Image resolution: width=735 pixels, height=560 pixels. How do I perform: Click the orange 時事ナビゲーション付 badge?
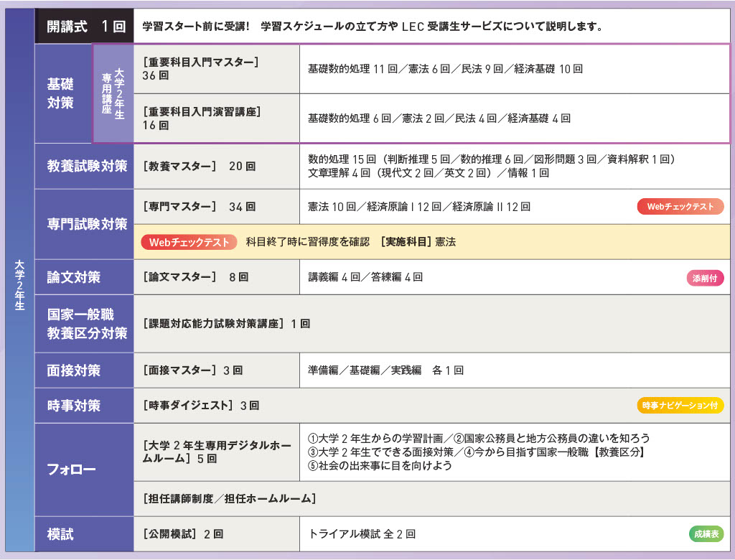680,405
